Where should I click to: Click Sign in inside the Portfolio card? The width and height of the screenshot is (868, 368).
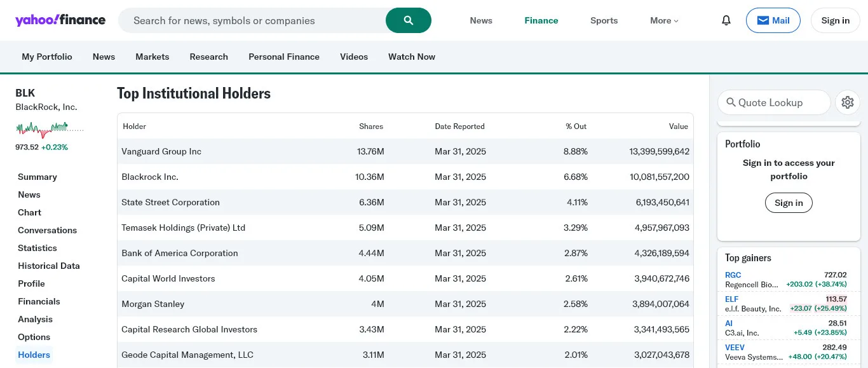[789, 203]
